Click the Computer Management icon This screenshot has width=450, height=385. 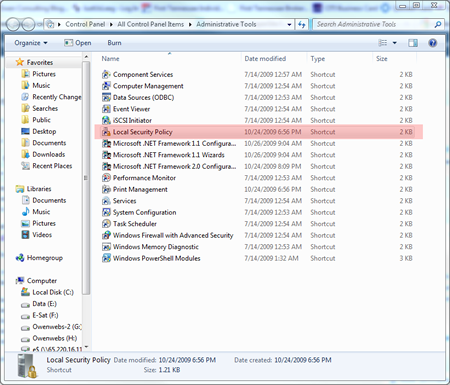pyautogui.click(x=106, y=86)
